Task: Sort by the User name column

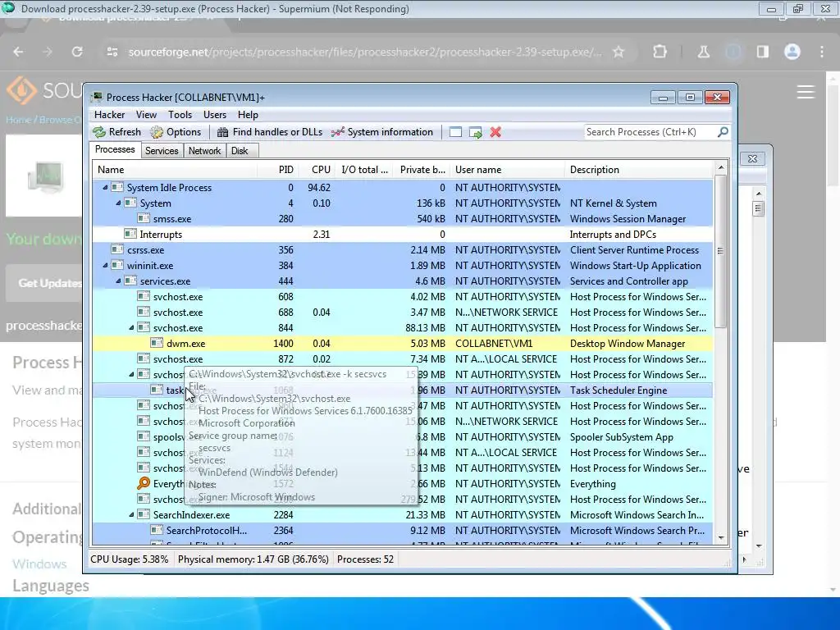Action: (508, 170)
